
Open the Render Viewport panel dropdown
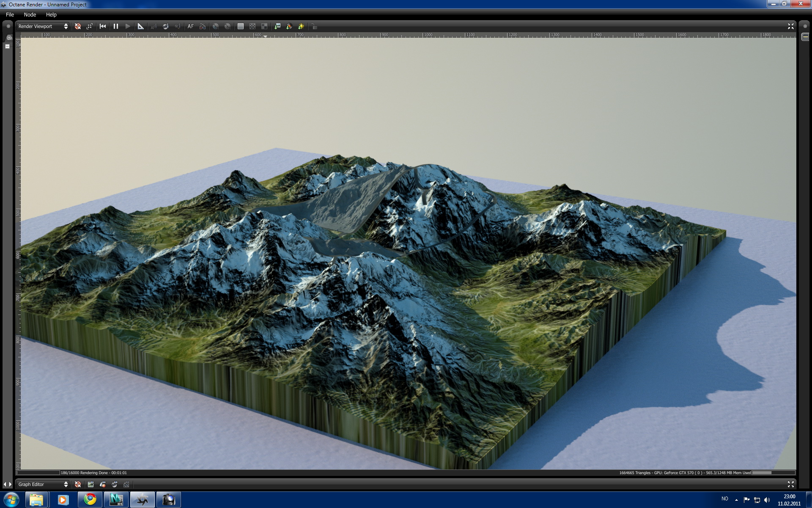pyautogui.click(x=43, y=26)
